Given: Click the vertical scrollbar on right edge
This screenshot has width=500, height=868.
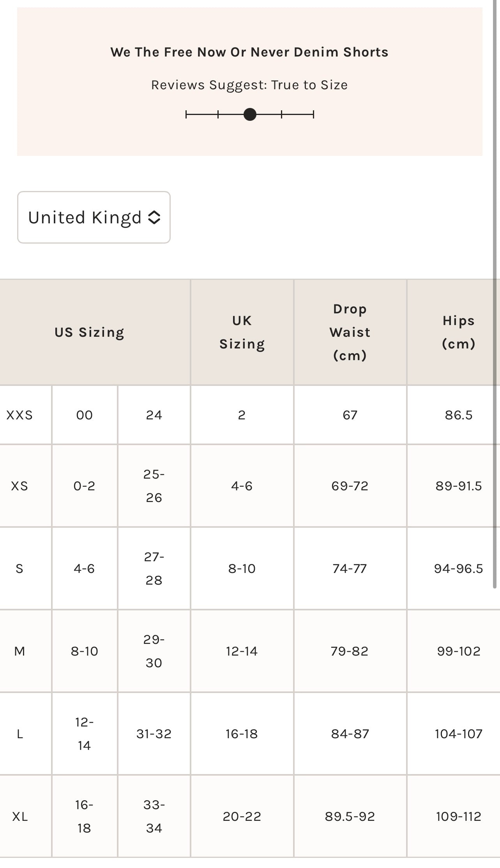Looking at the screenshot, I should [495, 296].
